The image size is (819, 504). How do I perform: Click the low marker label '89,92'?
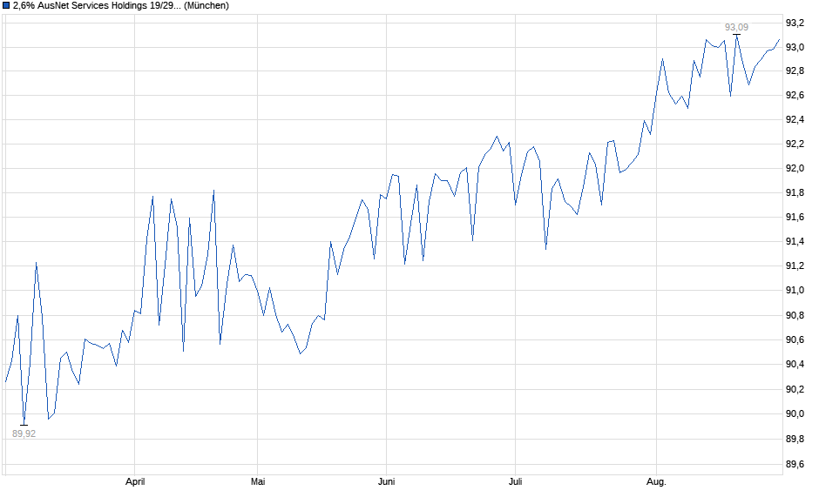coord(24,433)
